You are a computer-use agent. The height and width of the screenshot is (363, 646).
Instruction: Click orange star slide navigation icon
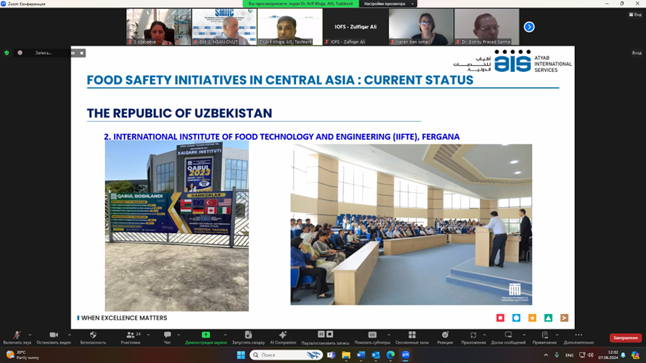click(532, 318)
